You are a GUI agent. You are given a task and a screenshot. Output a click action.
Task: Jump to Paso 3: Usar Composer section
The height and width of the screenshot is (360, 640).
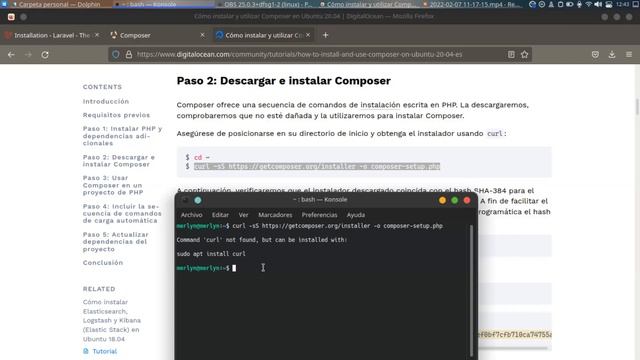(113, 185)
